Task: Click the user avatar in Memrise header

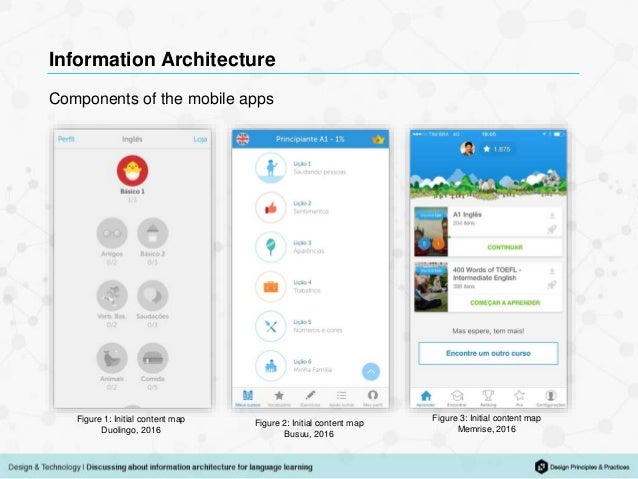Action: pyautogui.click(x=468, y=149)
